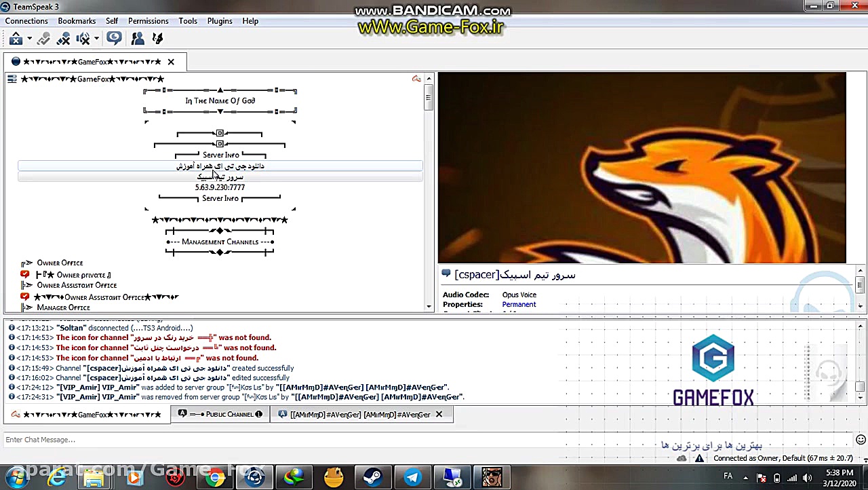Viewport: 868px width, 490px height.
Task: Click the Connect/Disconnect toolbar icon
Action: [x=16, y=39]
